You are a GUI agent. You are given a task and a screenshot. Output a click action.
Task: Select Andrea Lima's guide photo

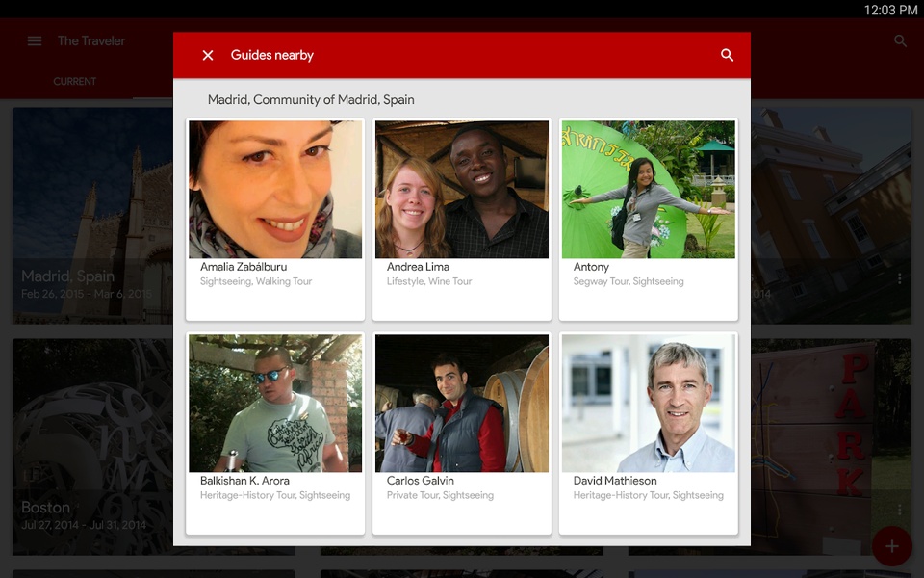462,190
